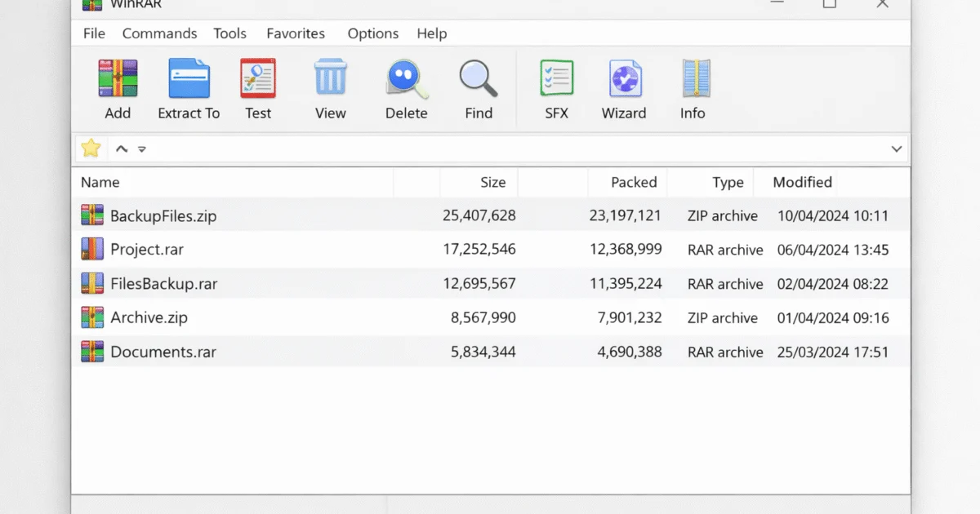The image size is (980, 514).
Task: Click the Add toolbar icon
Action: [118, 79]
